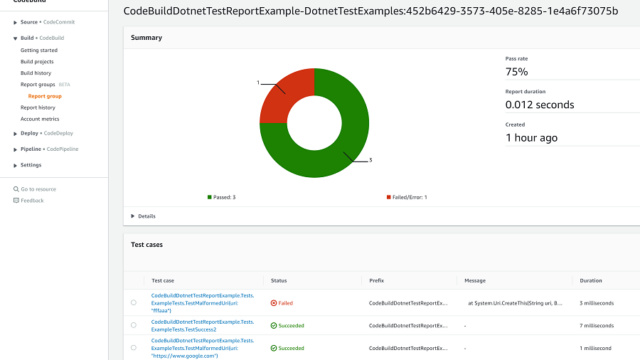Screen dimensions: 640x360
Task: Open Build history in sidebar
Action: (36, 73)
